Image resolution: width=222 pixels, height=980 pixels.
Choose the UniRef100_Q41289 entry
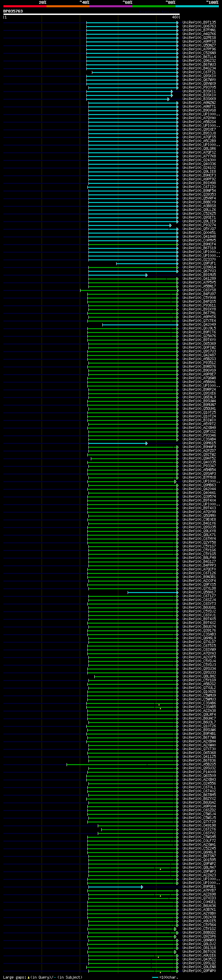pos(199,278)
